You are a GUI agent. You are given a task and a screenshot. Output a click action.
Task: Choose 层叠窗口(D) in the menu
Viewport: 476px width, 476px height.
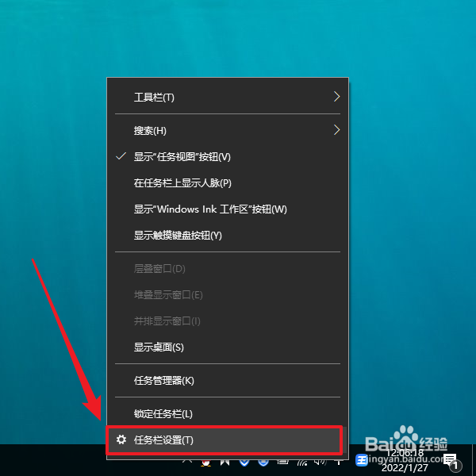coord(228,269)
